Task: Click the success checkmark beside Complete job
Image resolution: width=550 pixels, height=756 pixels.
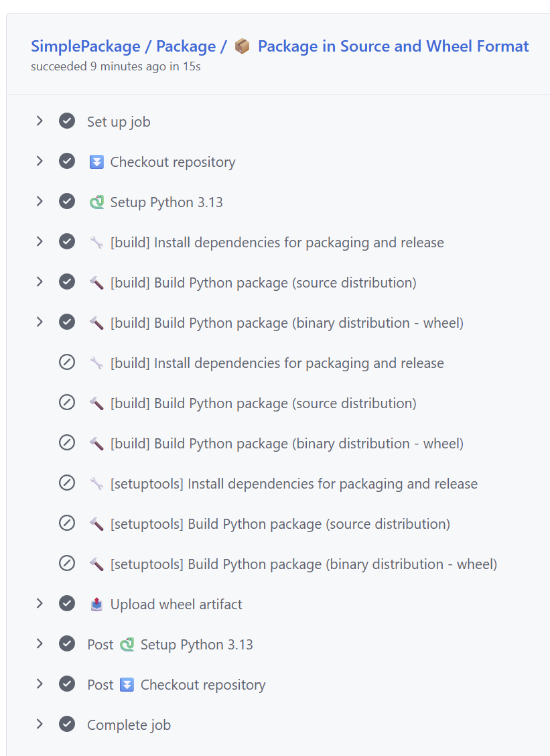Action: (x=67, y=724)
